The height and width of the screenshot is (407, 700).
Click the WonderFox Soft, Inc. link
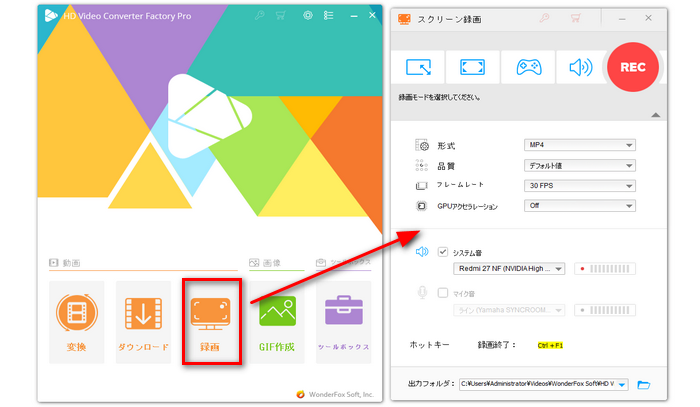click(335, 395)
